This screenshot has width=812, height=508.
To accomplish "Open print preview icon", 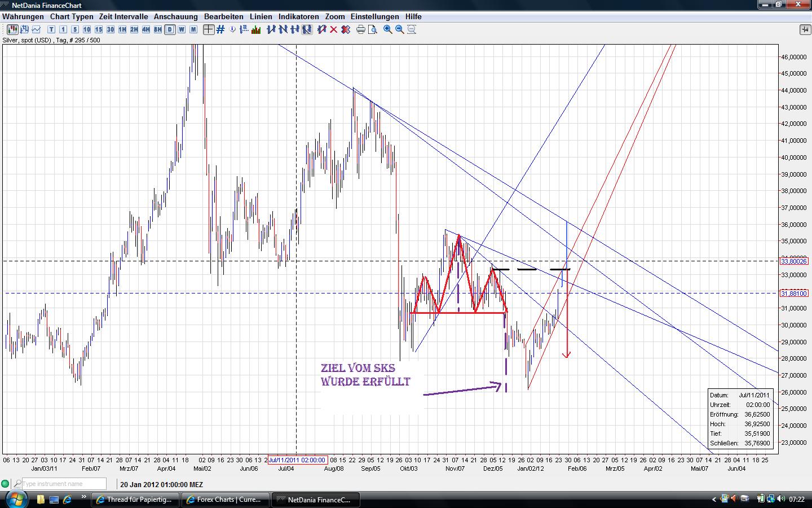I will click(373, 29).
